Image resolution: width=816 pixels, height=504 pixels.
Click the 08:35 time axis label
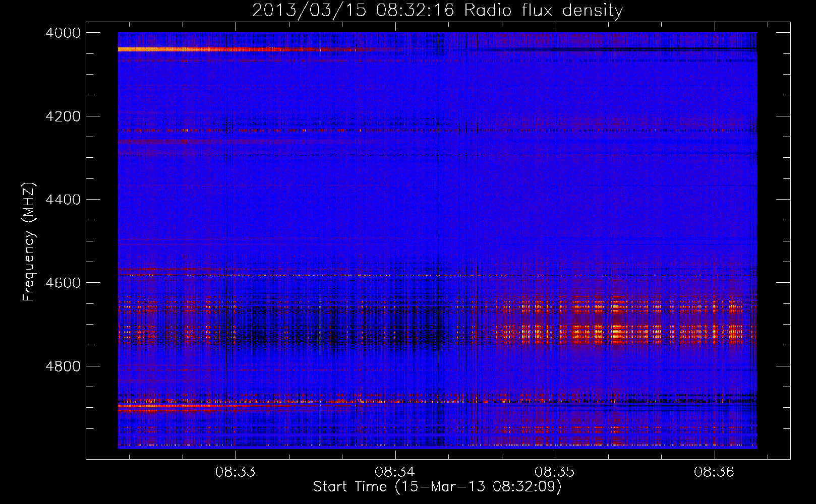[x=554, y=472]
